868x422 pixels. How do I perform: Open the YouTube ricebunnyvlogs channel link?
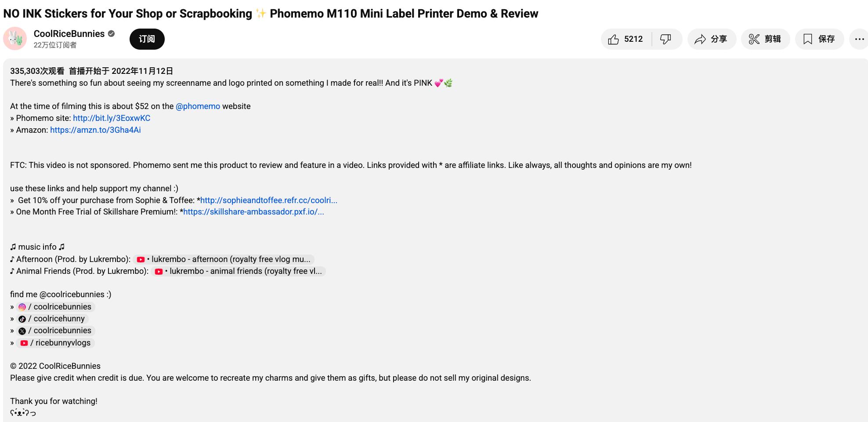[x=57, y=343]
